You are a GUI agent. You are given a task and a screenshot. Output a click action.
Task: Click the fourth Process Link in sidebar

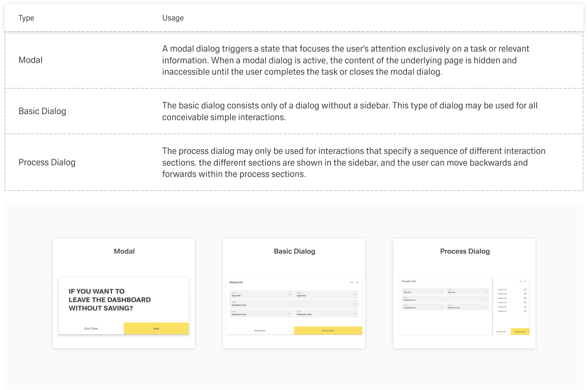(502, 303)
